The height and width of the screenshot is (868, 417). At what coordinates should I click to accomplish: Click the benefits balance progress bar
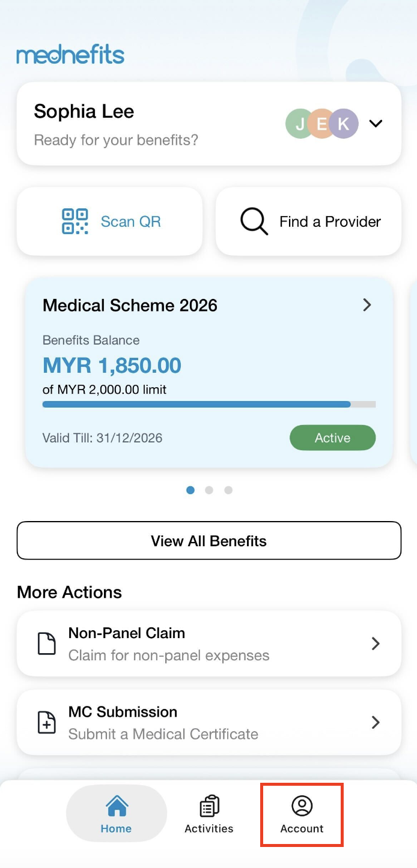click(x=208, y=405)
